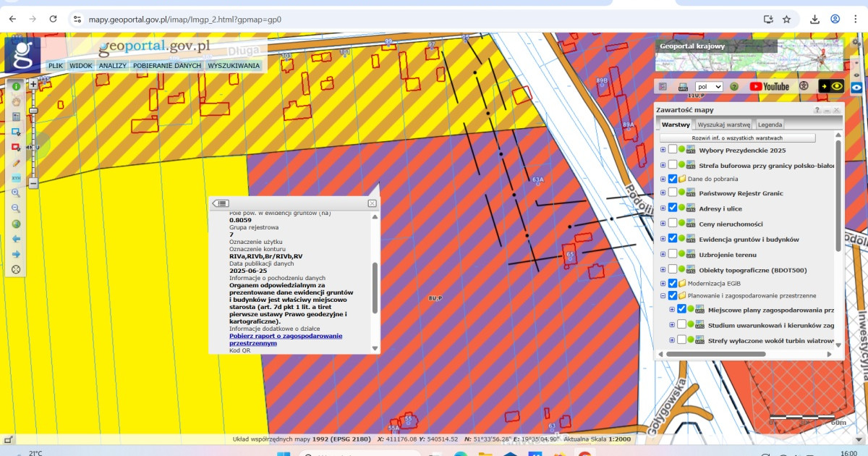Viewport: 868px width, 456px height.
Task: Expand the Wybory Prezydenckie 2025 layer
Action: point(663,150)
